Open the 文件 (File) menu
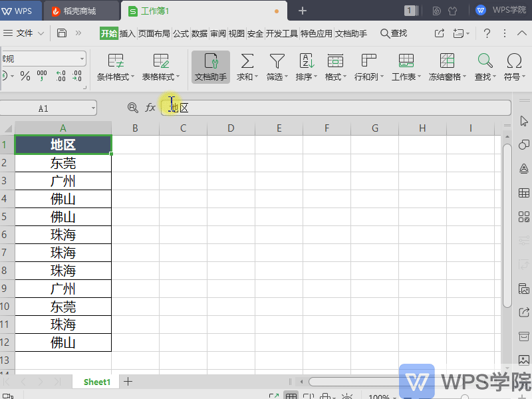Viewport: 532px width, 399px height. point(25,33)
